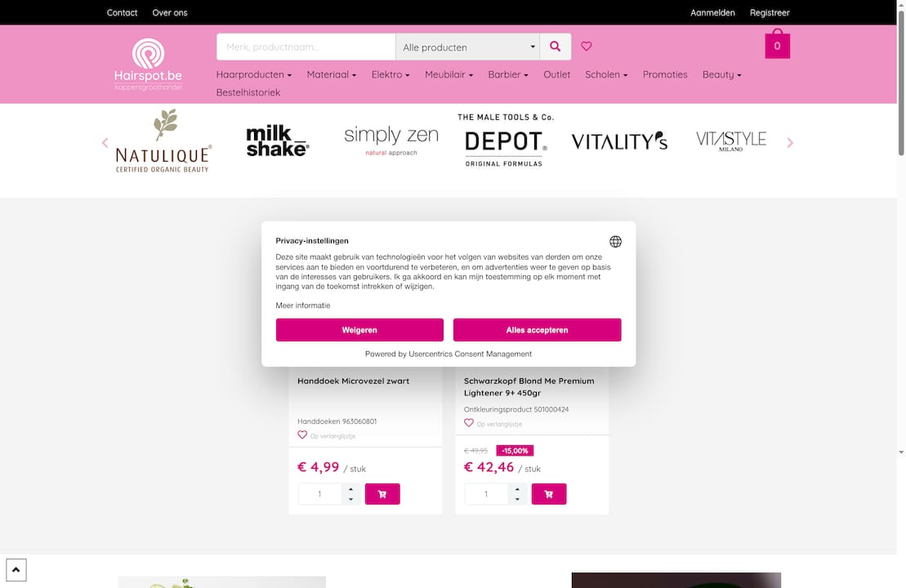Screen dimensions: 906x588
Task: Expand the Meubilair menu
Action: click(x=449, y=74)
